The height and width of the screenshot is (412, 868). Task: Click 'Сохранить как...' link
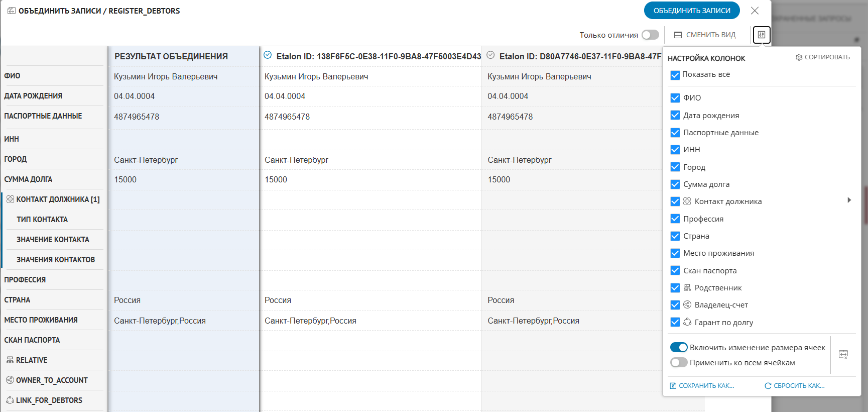pyautogui.click(x=702, y=386)
